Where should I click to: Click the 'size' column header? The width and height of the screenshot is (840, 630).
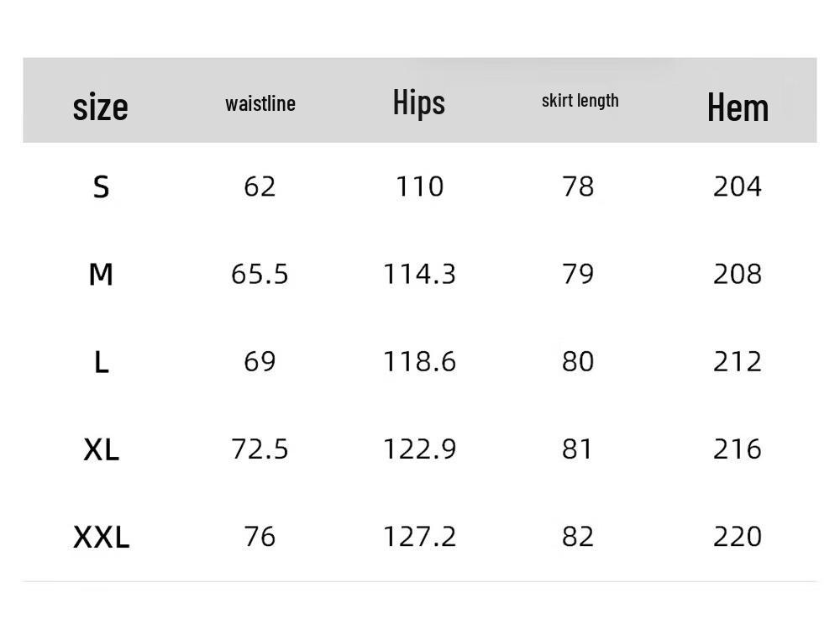[101, 107]
